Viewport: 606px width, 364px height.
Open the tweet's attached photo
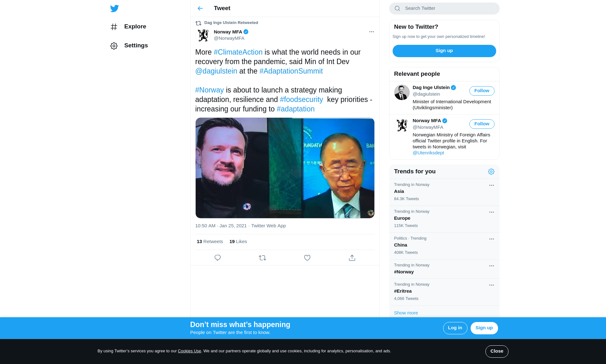coord(285,168)
